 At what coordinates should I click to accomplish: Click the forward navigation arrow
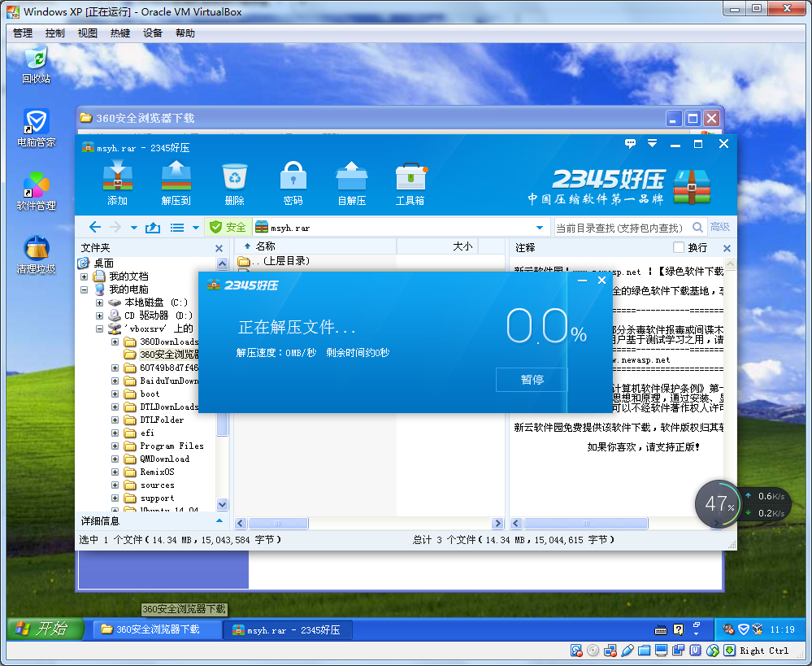pyautogui.click(x=115, y=227)
